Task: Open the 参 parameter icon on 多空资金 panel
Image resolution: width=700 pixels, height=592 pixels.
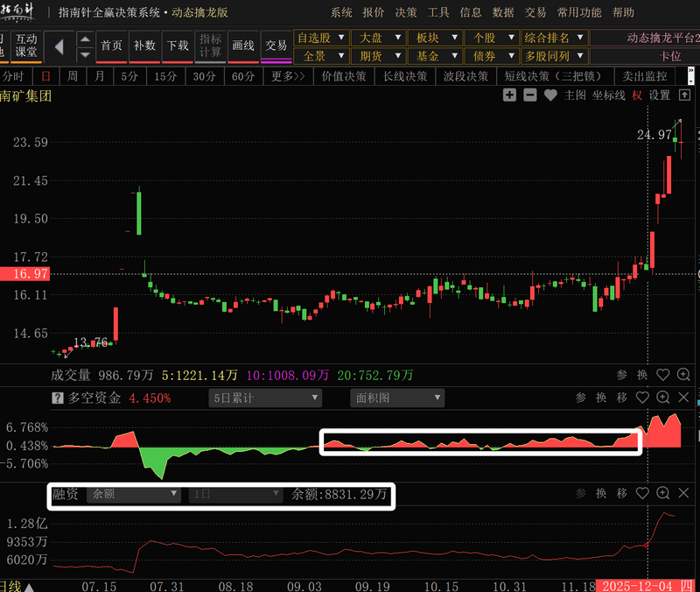Action: (579, 398)
